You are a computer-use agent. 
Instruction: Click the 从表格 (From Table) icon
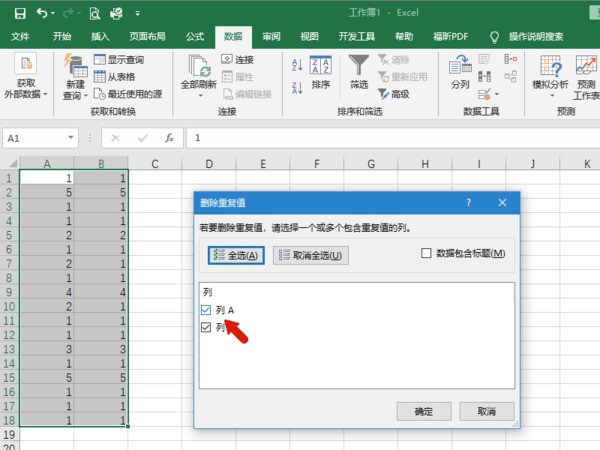(x=100, y=77)
